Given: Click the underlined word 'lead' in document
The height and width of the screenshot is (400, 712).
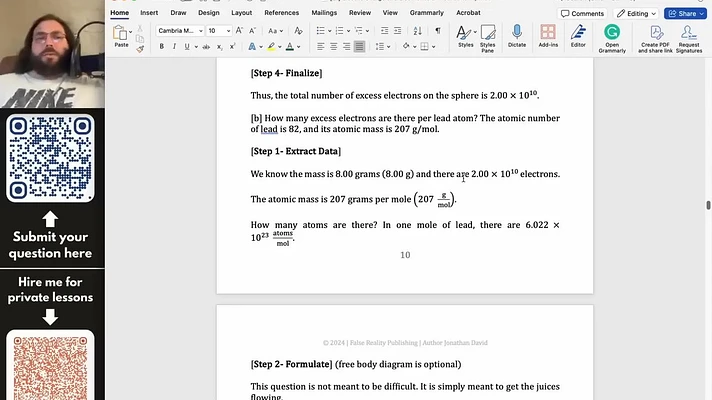Looking at the screenshot, I should [x=269, y=129].
